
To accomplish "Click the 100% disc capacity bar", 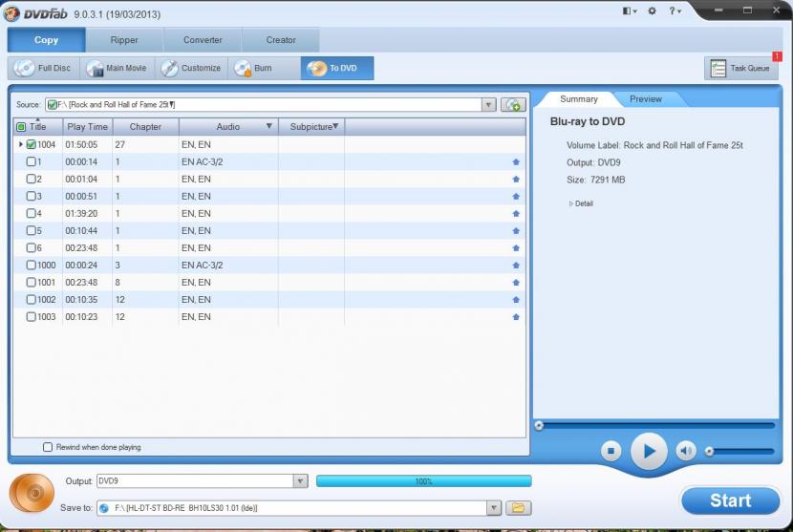I will [x=424, y=481].
